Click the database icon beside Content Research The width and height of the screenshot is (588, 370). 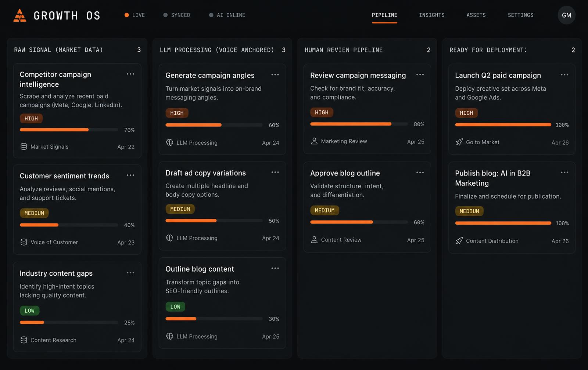[24, 340]
